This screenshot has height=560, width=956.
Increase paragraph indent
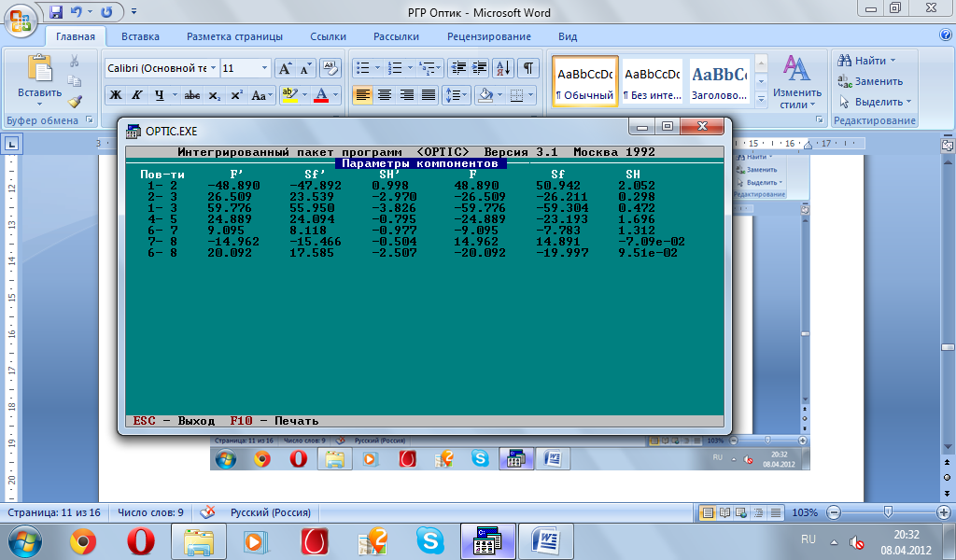[480, 67]
